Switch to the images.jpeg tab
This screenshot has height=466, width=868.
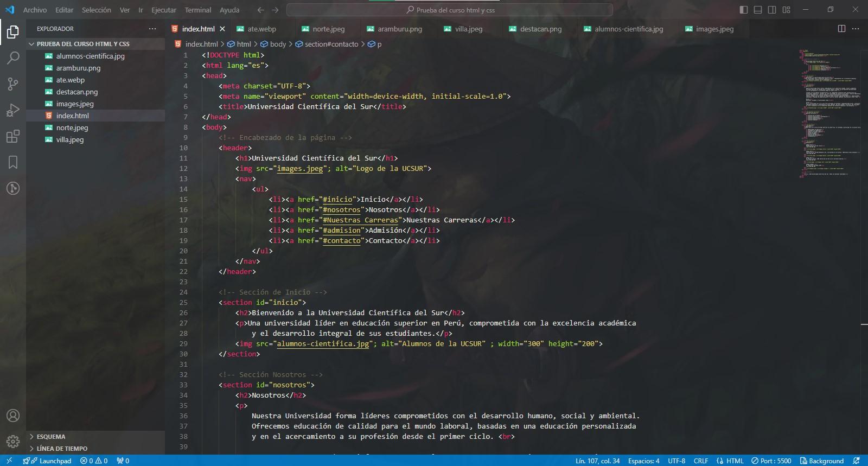point(714,29)
